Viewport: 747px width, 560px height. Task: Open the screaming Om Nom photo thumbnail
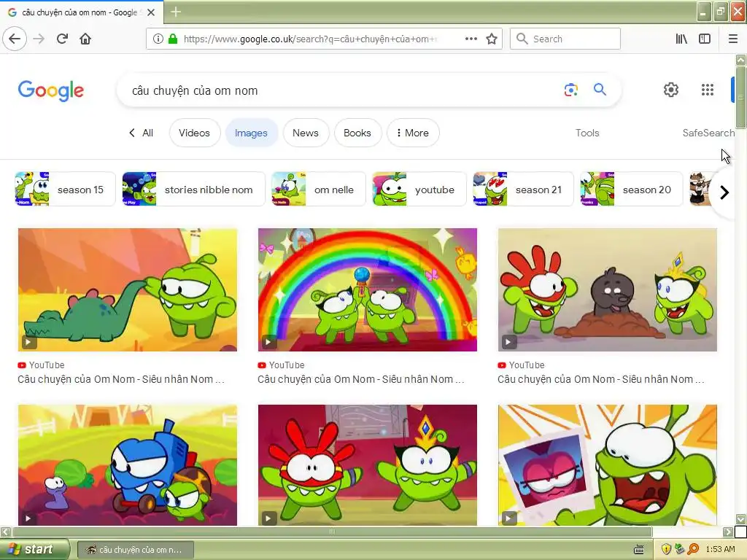(x=608, y=465)
